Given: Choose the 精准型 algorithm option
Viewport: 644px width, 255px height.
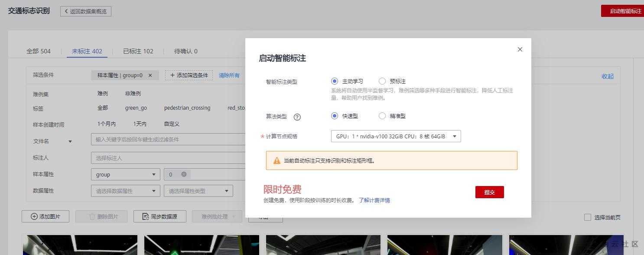Looking at the screenshot, I should click(382, 116).
